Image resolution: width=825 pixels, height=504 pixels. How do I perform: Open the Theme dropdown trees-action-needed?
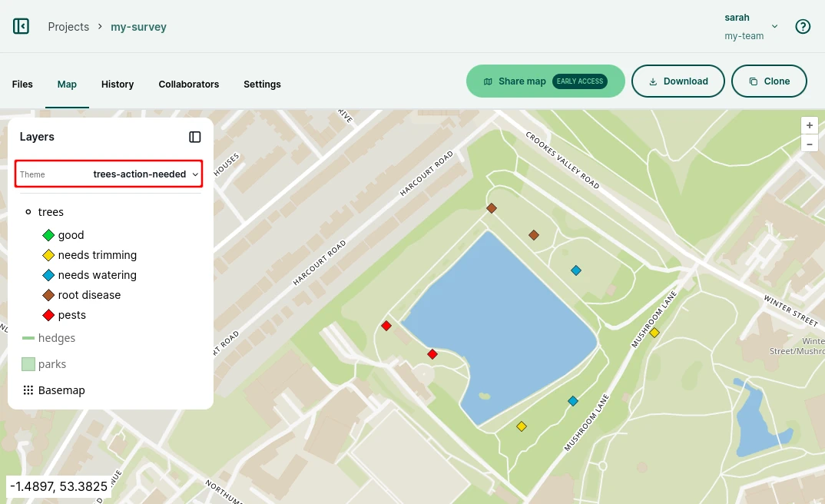pos(108,174)
